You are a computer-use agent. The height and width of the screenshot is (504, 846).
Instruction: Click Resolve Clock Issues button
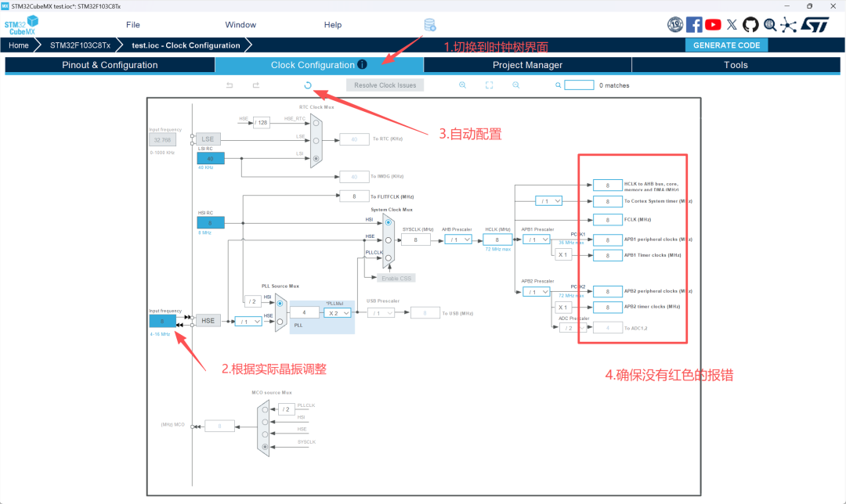tap(385, 85)
